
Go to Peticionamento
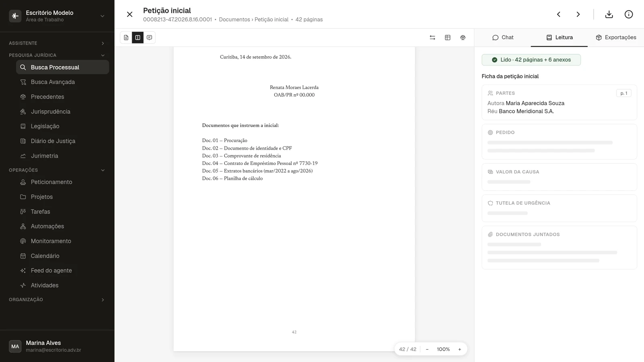(62, 182)
